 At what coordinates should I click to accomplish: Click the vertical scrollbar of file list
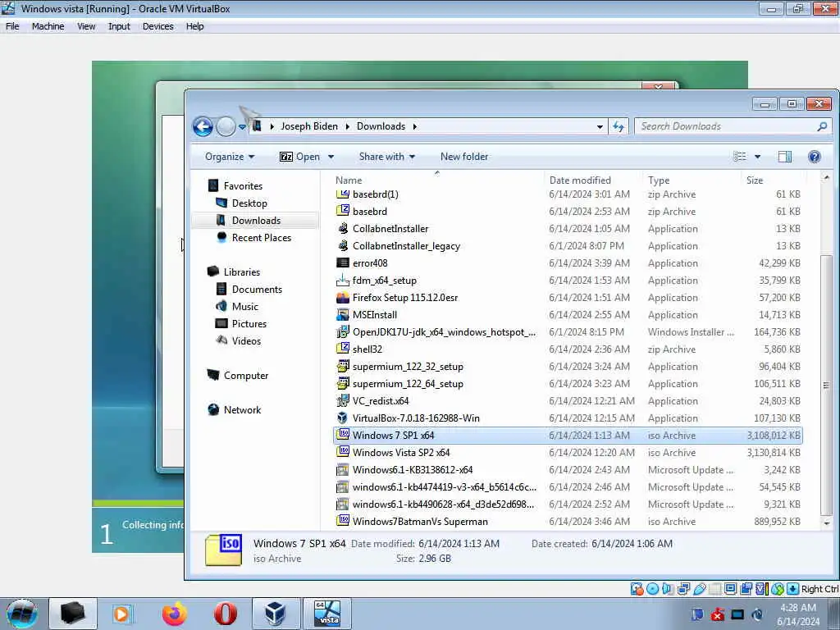coord(825,385)
